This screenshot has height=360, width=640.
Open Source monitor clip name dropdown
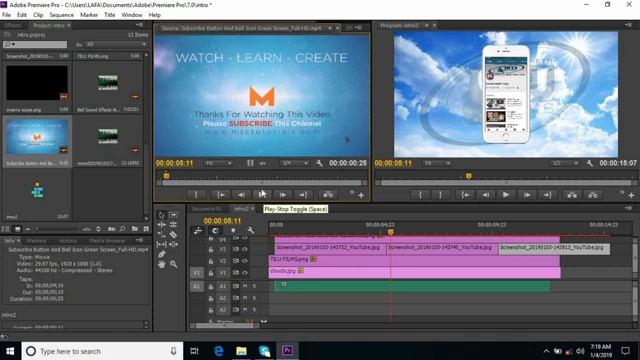coord(330,28)
